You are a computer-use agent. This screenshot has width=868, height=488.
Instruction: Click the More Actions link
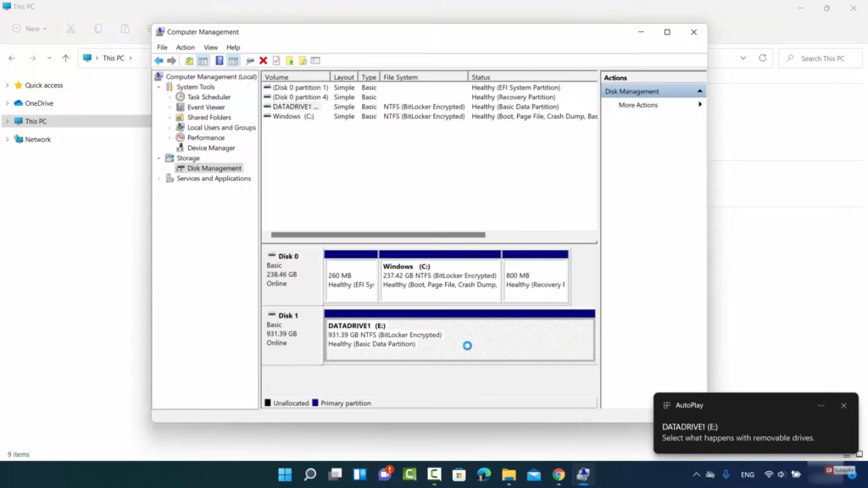click(637, 105)
